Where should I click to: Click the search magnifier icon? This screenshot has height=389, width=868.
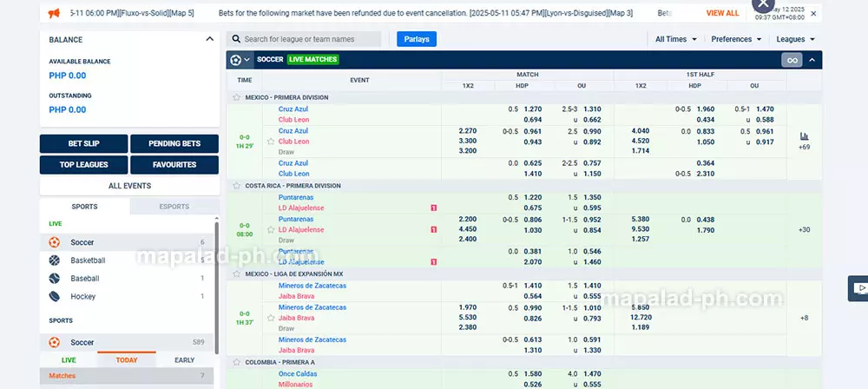(235, 39)
